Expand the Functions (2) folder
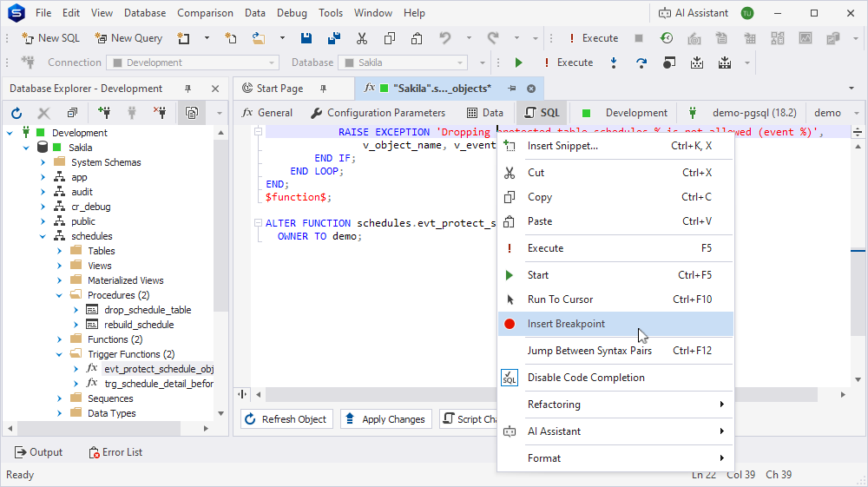Screen dimensions: 868x487 click(x=59, y=339)
